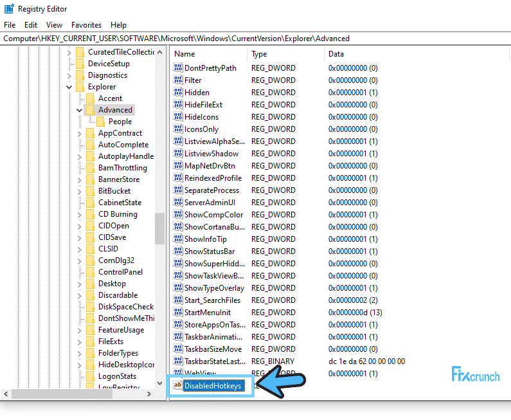Select the CabinetState key in the tree
The height and width of the screenshot is (420, 511).
tap(120, 203)
